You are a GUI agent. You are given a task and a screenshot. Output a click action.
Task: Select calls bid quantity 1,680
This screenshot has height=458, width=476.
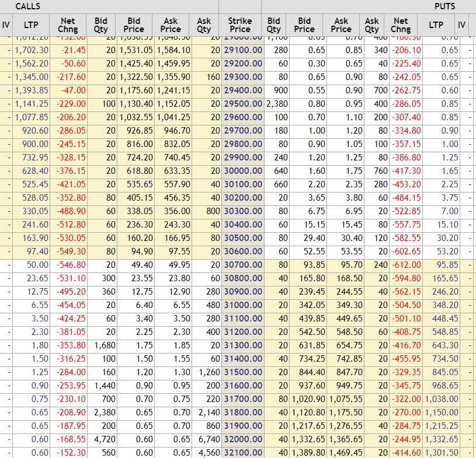pyautogui.click(x=105, y=345)
